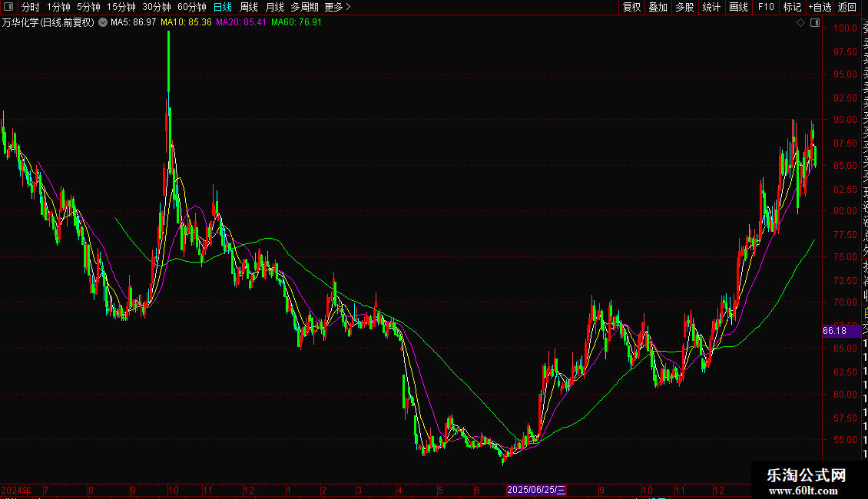Click the 叠加 overlay button
The height and width of the screenshot is (499, 868).
coord(658,7)
